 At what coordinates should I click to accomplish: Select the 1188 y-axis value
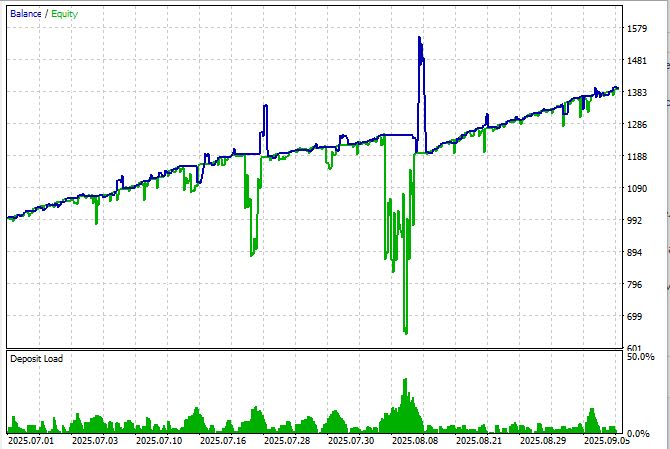click(x=637, y=156)
